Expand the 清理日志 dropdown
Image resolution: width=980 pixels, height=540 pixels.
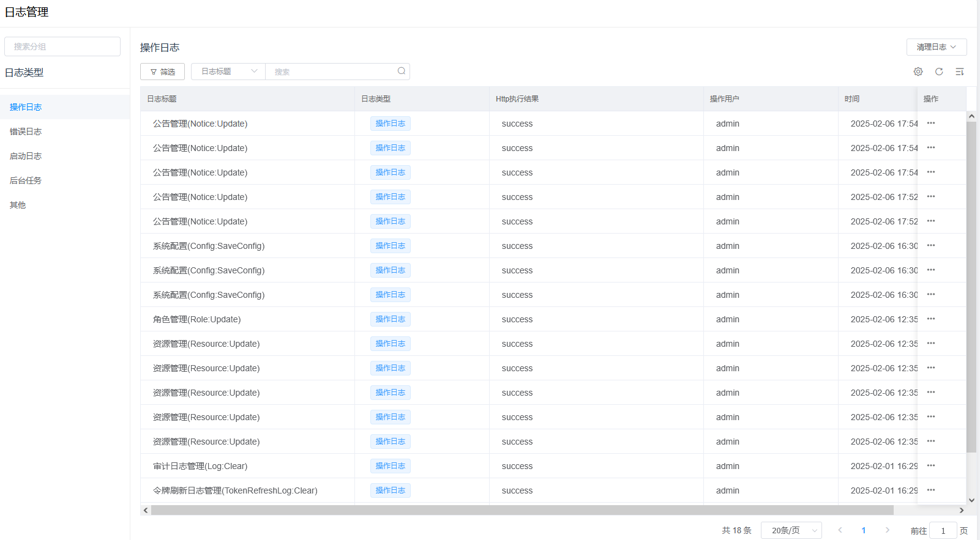(x=936, y=47)
